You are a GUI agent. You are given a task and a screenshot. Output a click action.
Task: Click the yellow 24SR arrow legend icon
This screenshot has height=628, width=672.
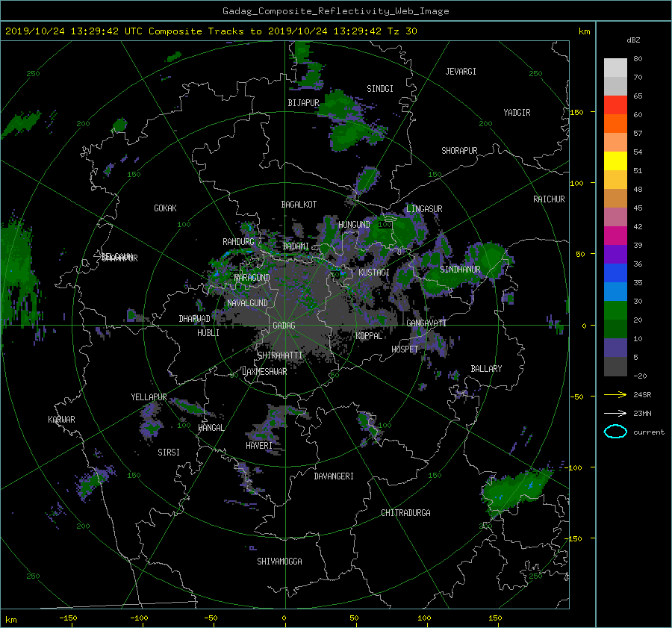click(615, 394)
